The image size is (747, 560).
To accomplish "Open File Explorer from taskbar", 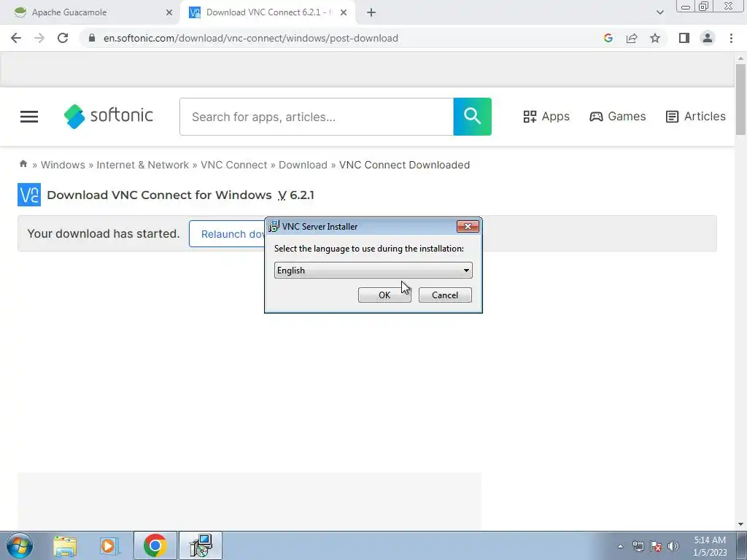I will pos(65,545).
